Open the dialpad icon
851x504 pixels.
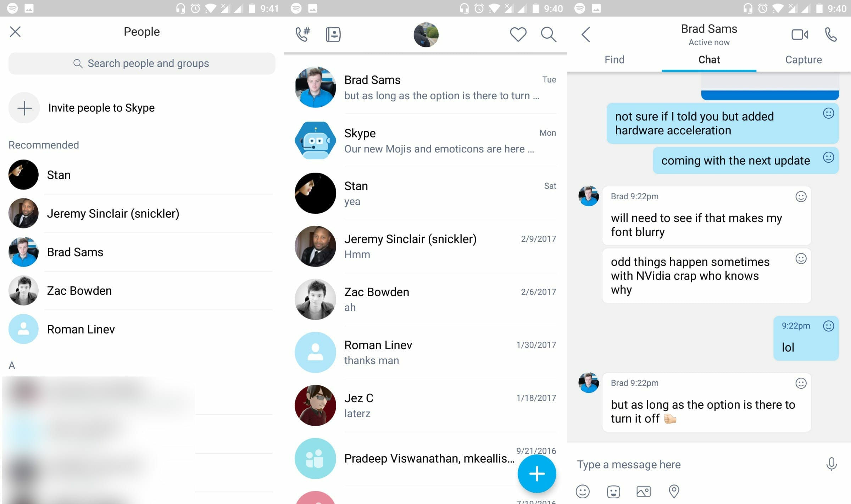[301, 34]
